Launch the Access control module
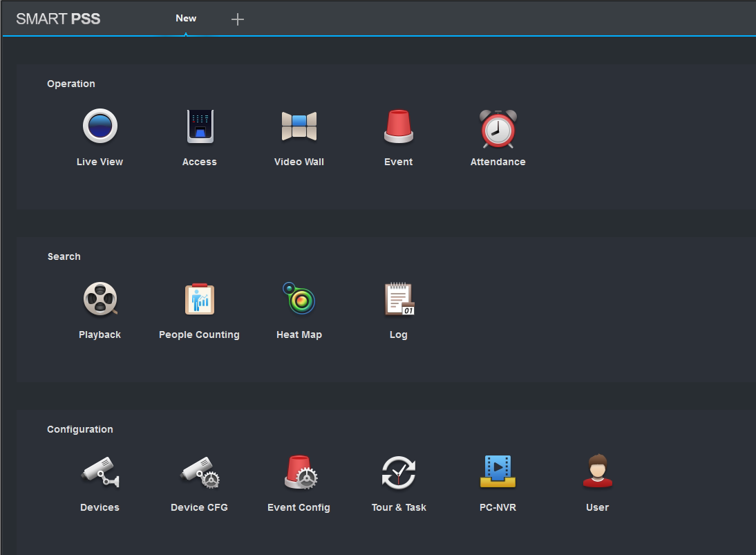The image size is (756, 555). click(200, 127)
